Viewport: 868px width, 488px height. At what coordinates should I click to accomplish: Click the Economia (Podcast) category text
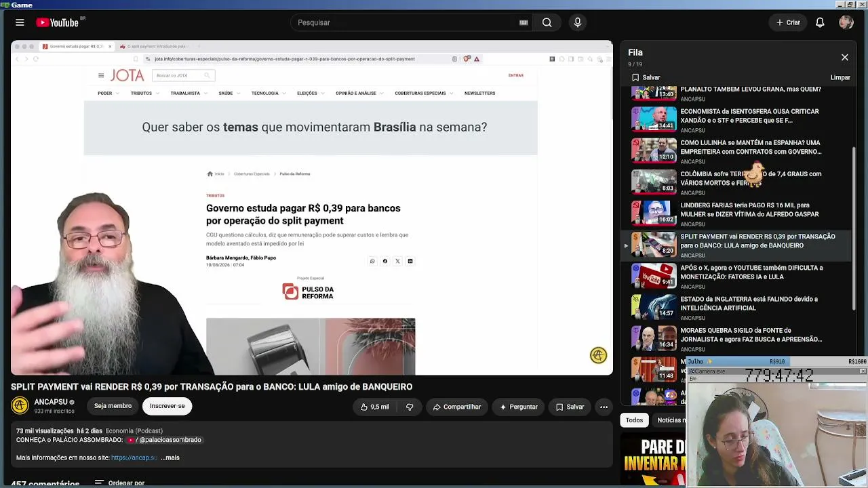(x=134, y=431)
